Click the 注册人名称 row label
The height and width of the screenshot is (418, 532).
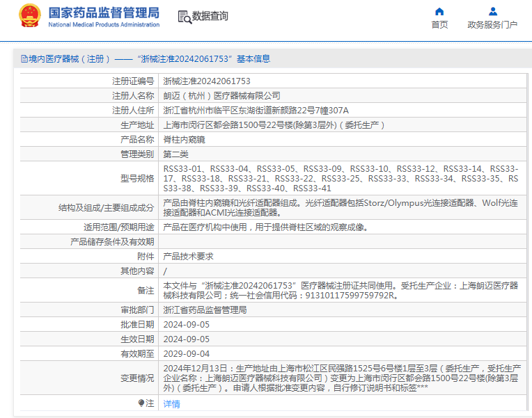133,96
